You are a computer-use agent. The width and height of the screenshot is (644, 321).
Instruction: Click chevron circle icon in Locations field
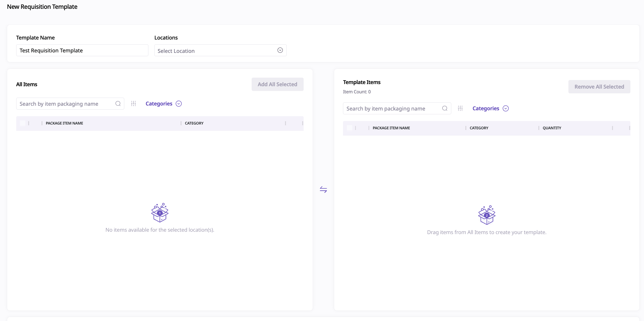pos(280,50)
